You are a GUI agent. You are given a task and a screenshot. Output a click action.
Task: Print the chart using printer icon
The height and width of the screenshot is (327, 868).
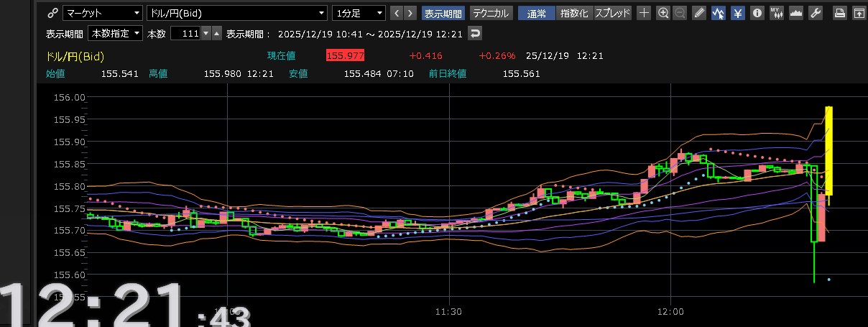tap(839, 13)
